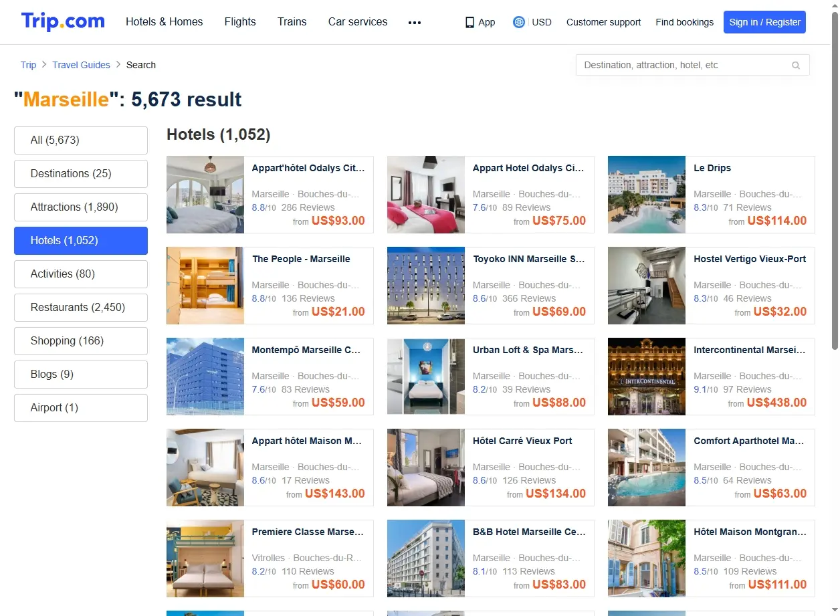Click the App phone icon

pos(469,22)
